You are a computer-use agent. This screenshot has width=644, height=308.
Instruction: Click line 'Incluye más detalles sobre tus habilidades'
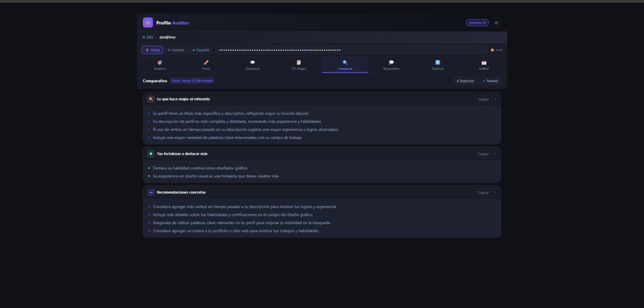(233, 215)
